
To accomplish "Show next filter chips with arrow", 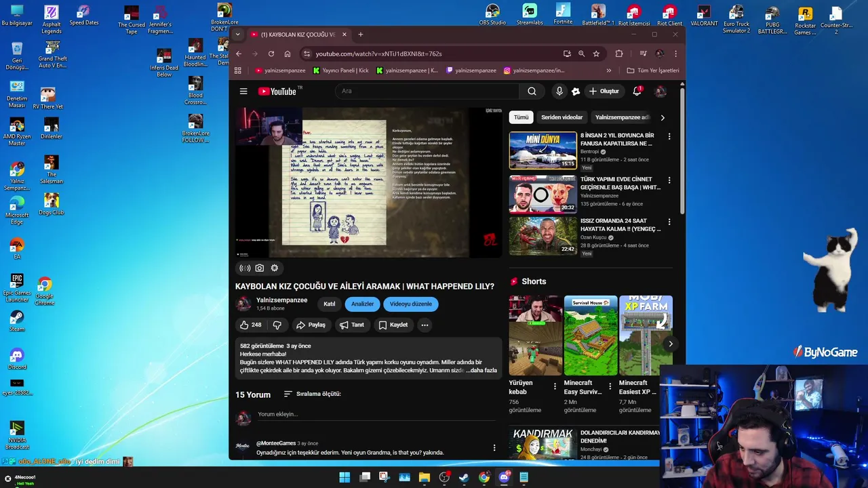I will tap(663, 117).
